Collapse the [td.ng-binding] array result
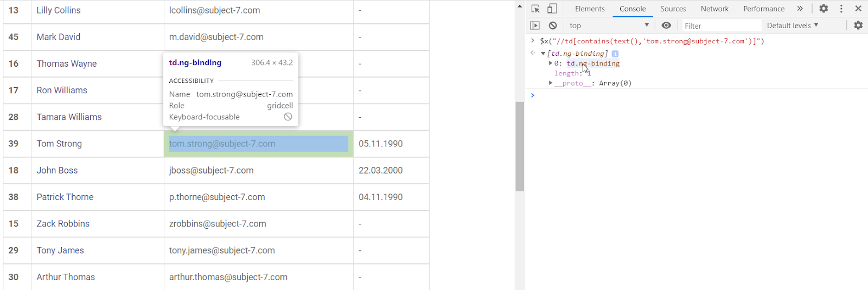This screenshot has width=868, height=290. pos(543,54)
